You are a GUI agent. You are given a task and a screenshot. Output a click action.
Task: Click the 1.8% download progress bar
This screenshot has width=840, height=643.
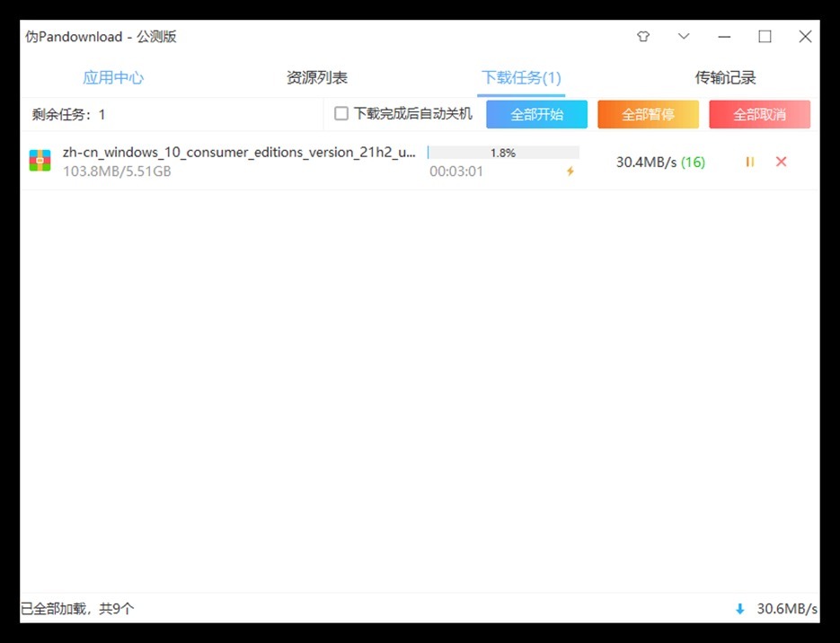[503, 153]
